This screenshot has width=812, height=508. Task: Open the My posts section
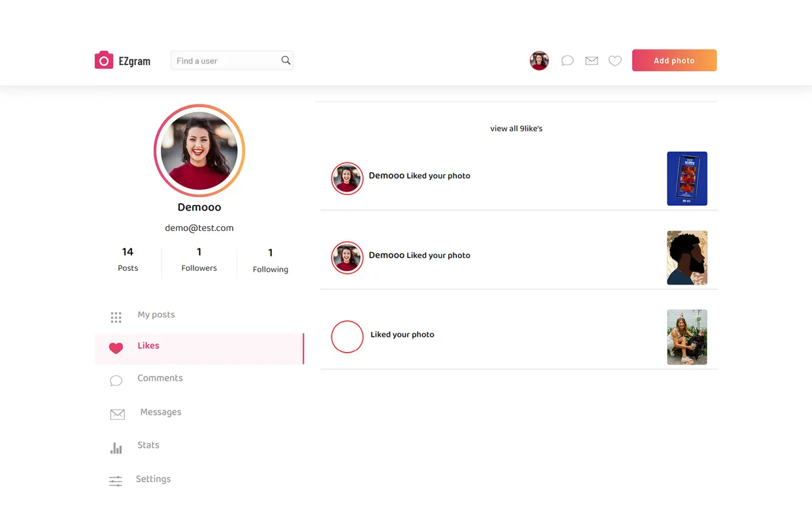(156, 314)
